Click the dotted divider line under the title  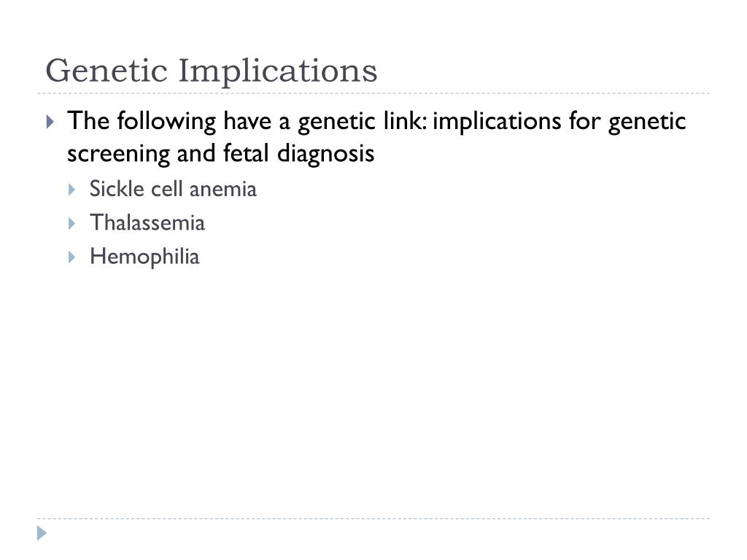click(x=373, y=93)
